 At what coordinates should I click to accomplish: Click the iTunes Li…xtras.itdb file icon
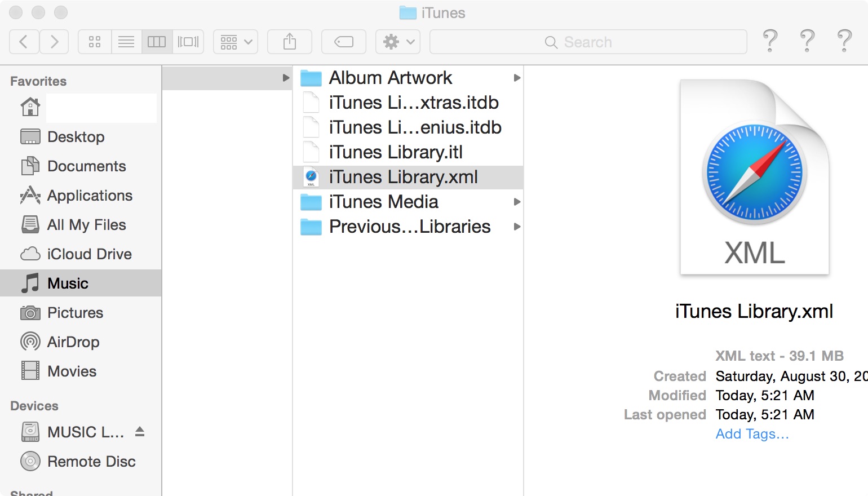pyautogui.click(x=311, y=103)
